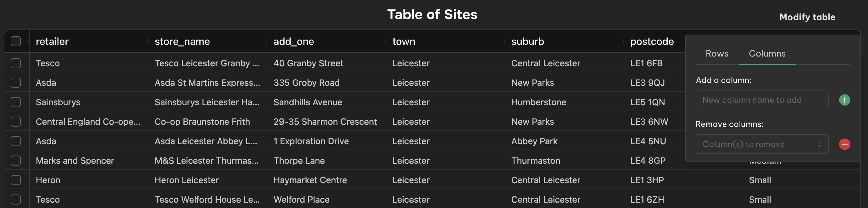Check the Tesco Leicester Granby row checkbox

[x=16, y=63]
